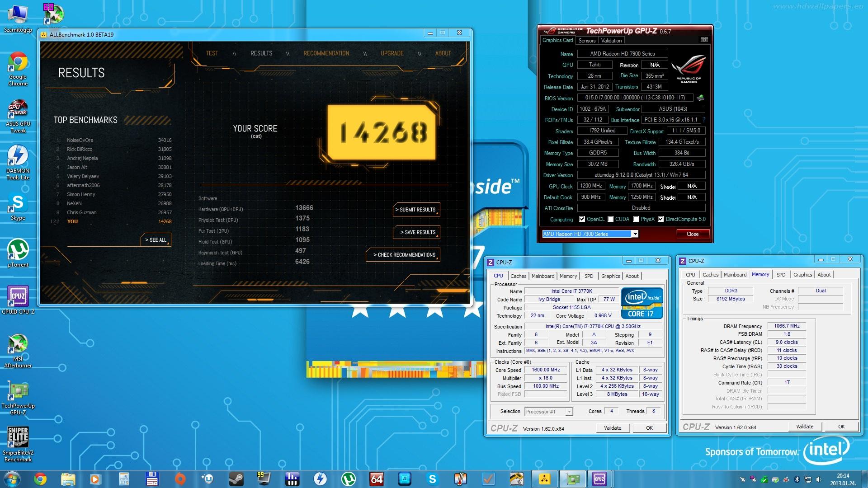Click GPU-Z screenshot camera icon

[704, 40]
